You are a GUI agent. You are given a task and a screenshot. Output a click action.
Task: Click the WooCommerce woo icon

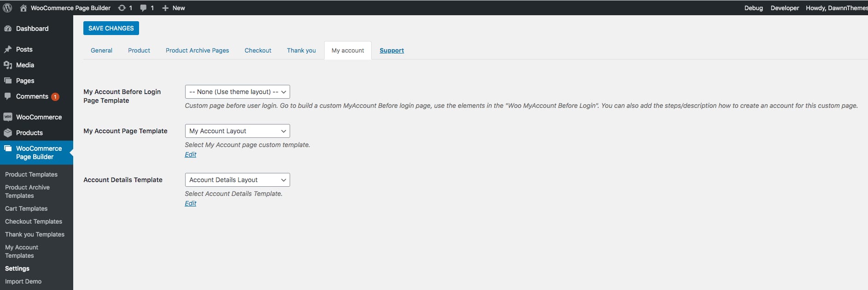pos(8,117)
